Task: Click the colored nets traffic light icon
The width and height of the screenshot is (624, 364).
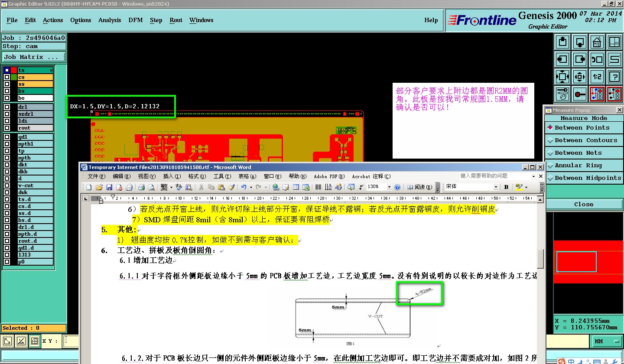Action: point(597,94)
